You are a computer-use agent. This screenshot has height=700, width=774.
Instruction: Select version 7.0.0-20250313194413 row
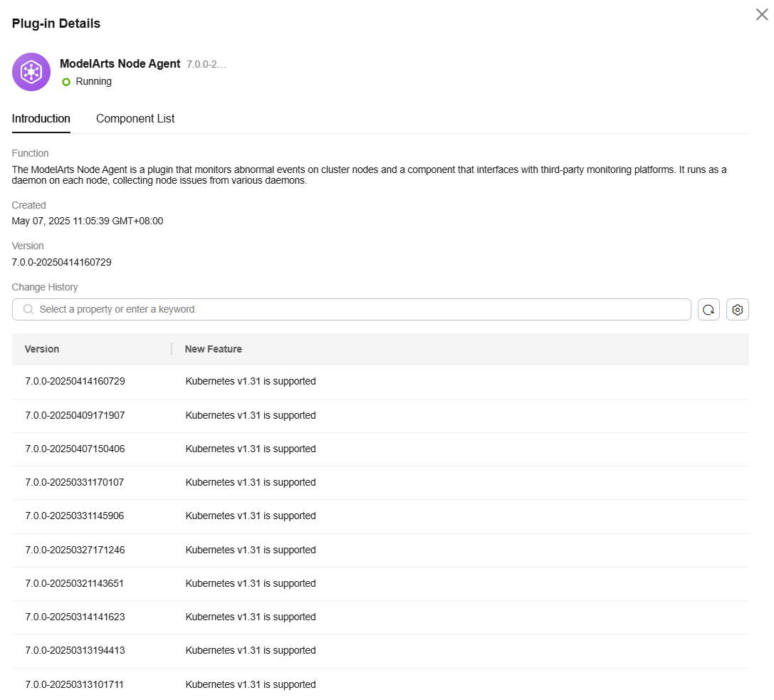(380, 651)
